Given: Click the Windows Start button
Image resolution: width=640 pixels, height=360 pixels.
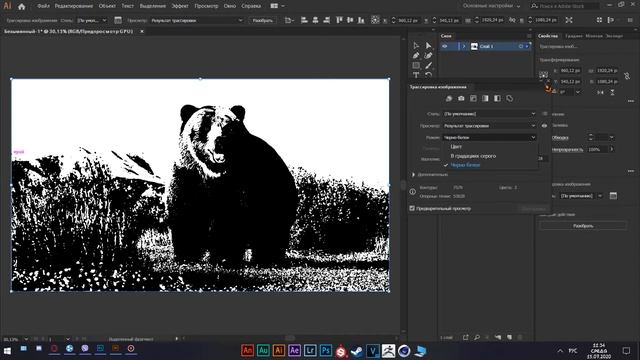Looking at the screenshot, I should pyautogui.click(x=7, y=350).
